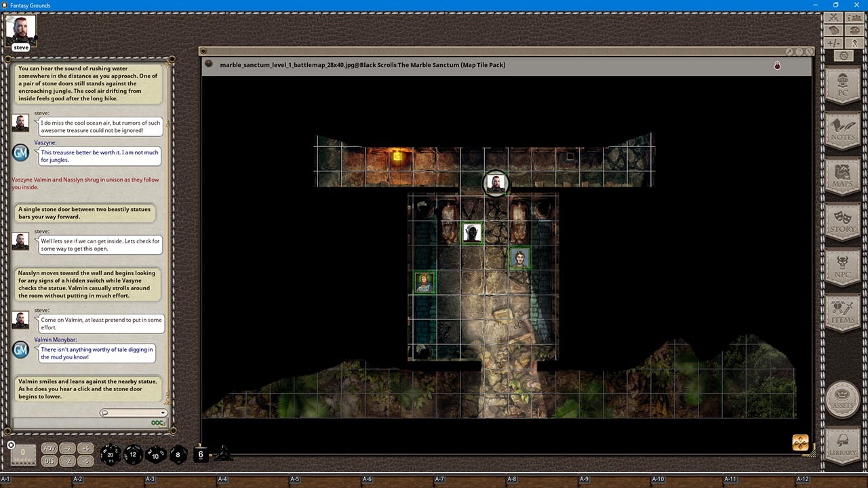868x488 pixels.
Task: Enable the ADV advantage dice toggle
Action: coord(48,448)
